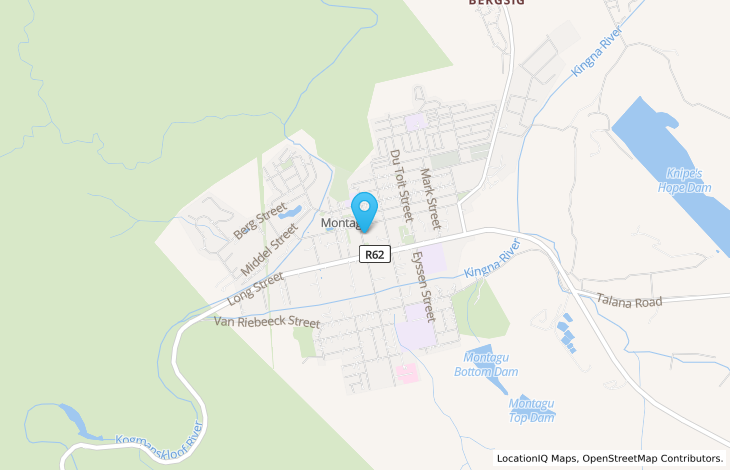730x470 pixels.
Task: Click the Montagu Top Dam label
Action: (531, 410)
